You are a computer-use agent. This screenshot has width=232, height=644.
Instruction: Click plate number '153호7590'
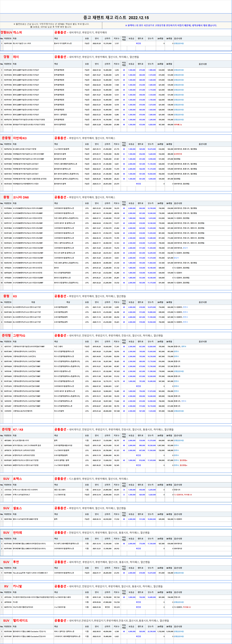tap(8, 124)
